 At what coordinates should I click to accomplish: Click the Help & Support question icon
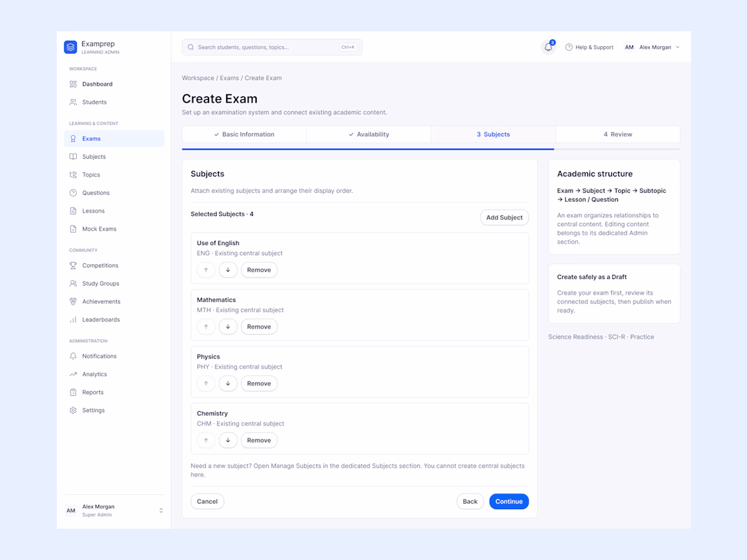pos(569,47)
